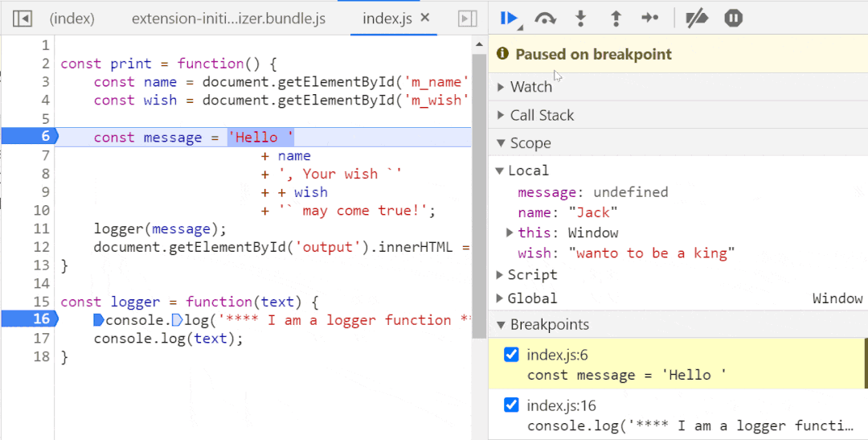Select the name: "Jack" scope variable
The image size is (868, 440).
[567, 212]
